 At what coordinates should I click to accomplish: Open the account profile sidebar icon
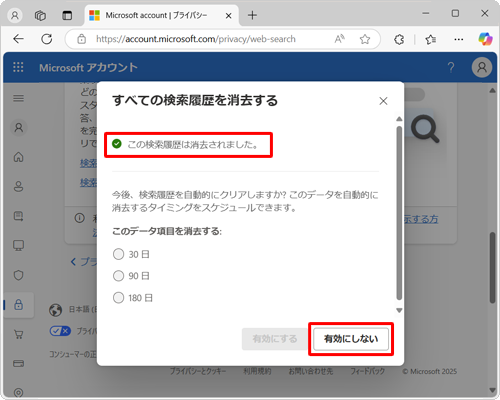pyautogui.click(x=19, y=128)
